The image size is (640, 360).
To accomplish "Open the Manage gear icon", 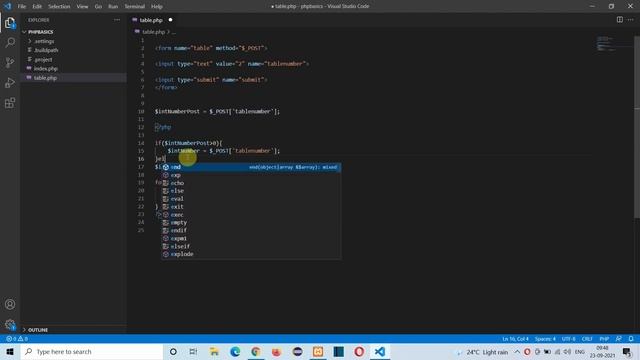I will [x=10, y=324].
